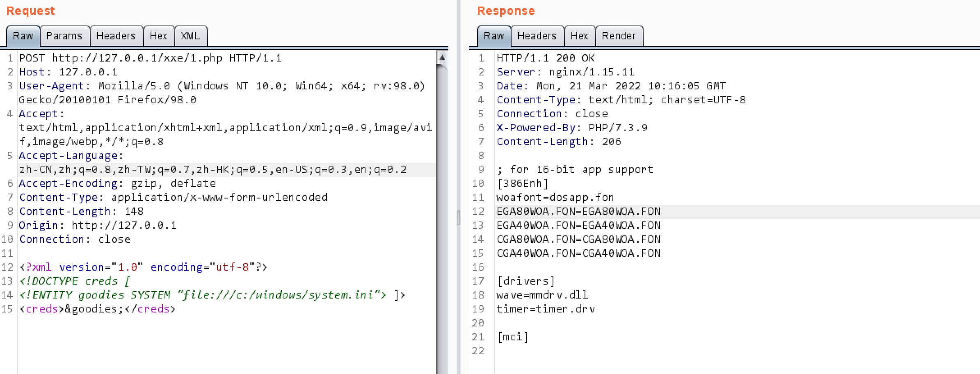Click the creds &goodies; payload line

point(97,309)
